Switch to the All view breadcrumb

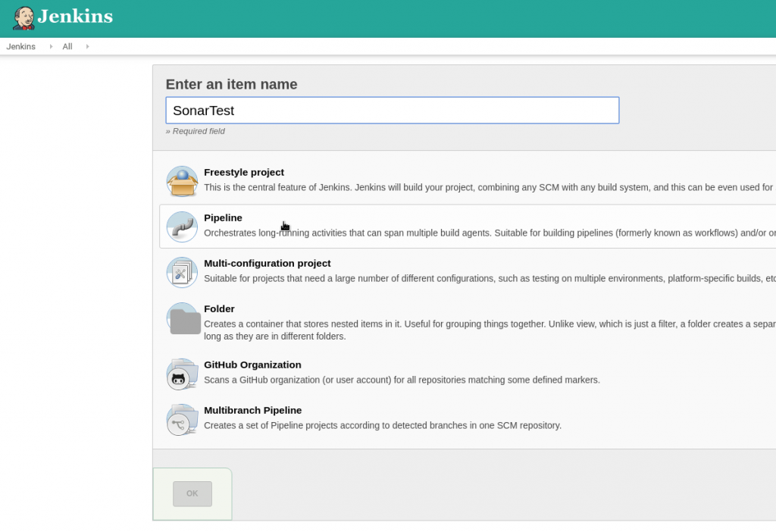tap(67, 46)
